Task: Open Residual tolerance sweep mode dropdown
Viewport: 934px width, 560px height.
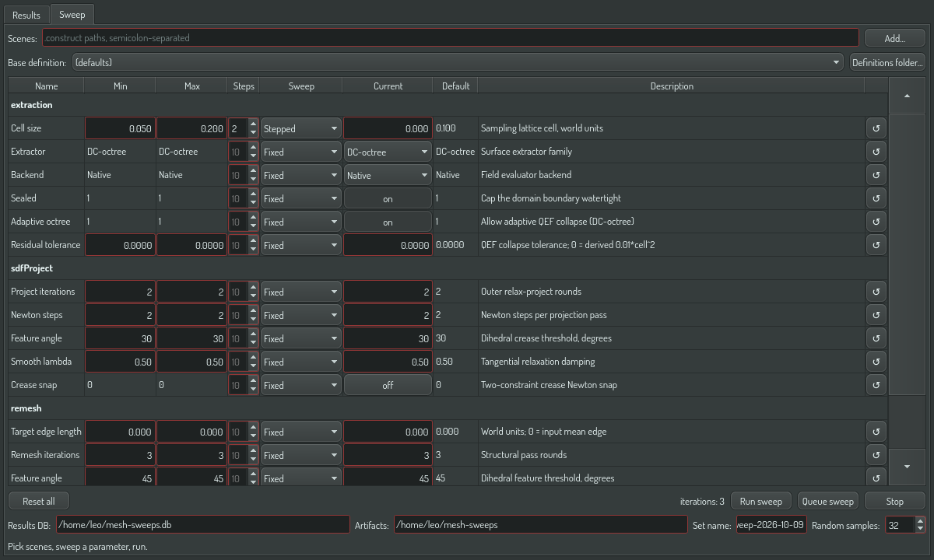Action: (x=301, y=245)
